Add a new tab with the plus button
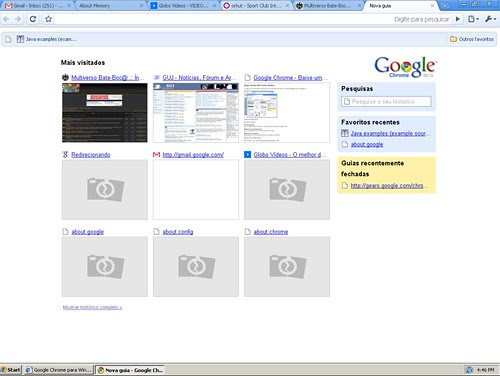 pyautogui.click(x=445, y=6)
